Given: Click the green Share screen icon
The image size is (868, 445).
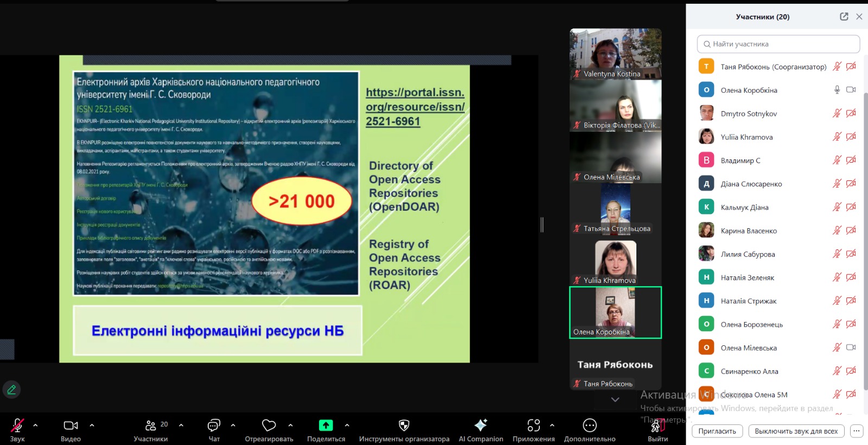Looking at the screenshot, I should 325,425.
